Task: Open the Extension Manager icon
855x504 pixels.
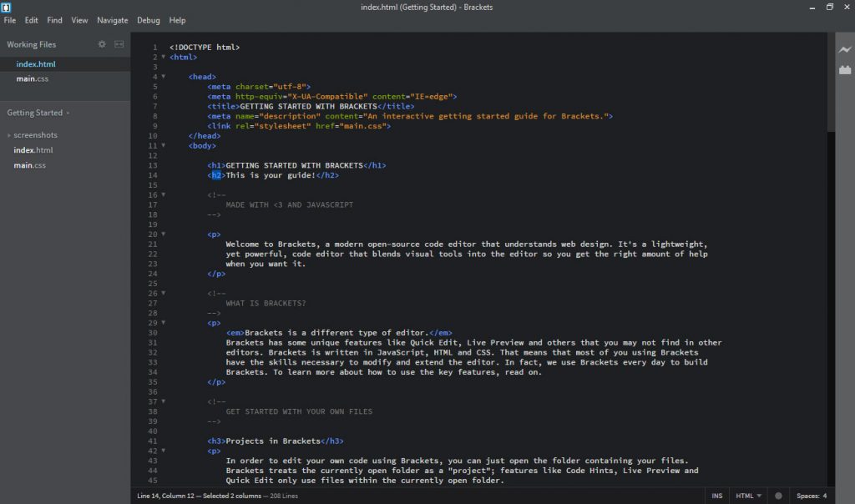Action: click(x=845, y=70)
